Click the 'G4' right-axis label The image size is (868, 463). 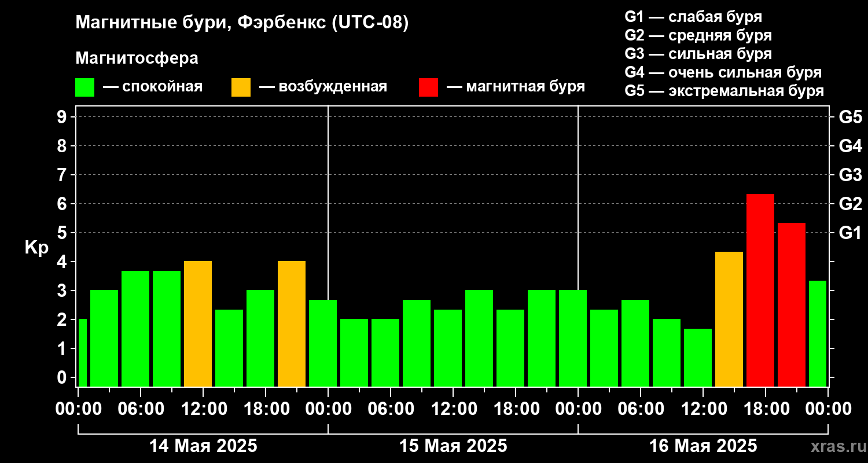click(851, 146)
